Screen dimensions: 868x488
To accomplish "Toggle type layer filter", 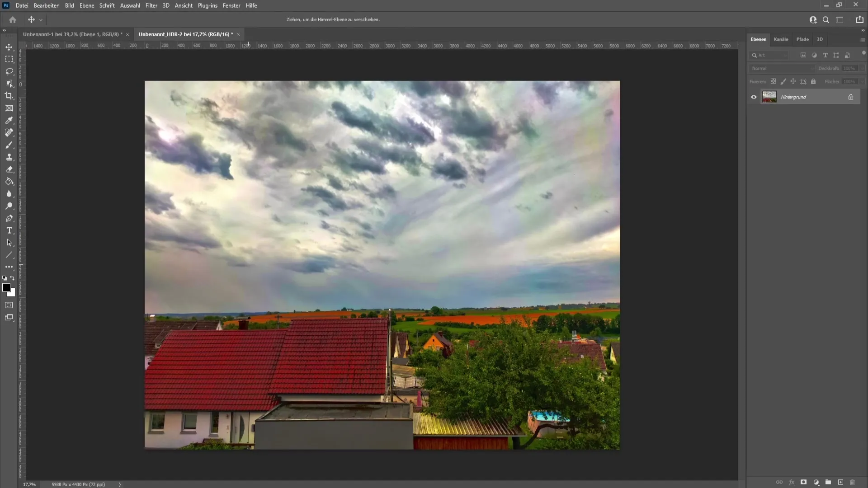I will [x=825, y=55].
